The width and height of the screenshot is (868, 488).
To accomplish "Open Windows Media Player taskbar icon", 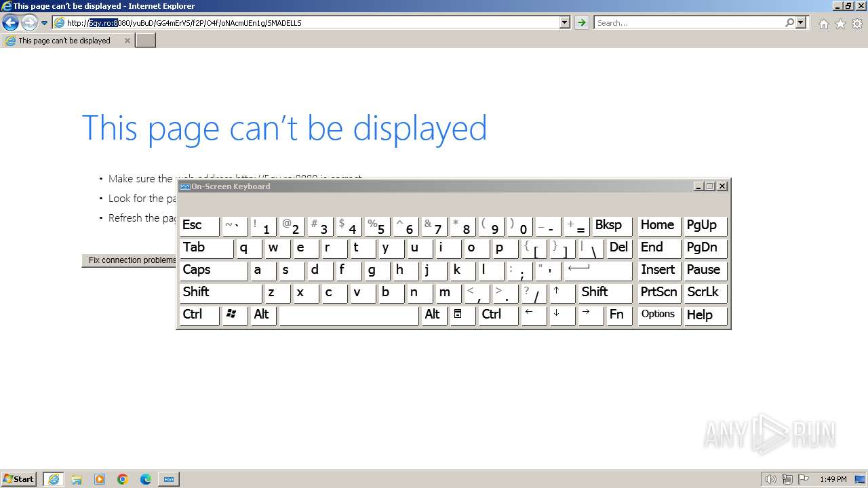I will point(100,479).
